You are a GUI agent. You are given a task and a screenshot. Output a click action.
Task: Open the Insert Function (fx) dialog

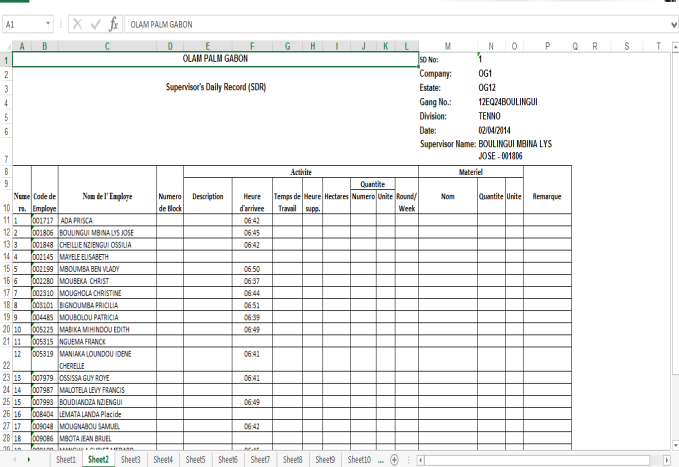(114, 23)
